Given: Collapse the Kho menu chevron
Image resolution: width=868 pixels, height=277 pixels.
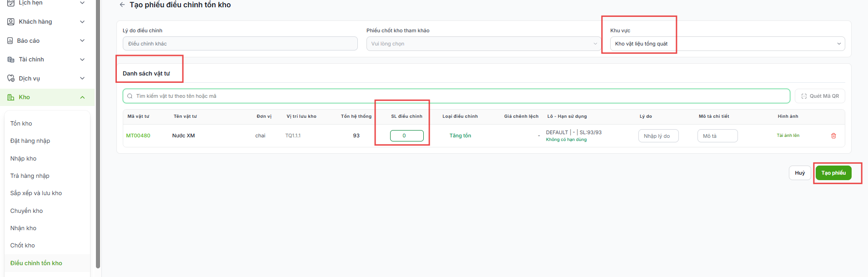Looking at the screenshot, I should coord(82,97).
